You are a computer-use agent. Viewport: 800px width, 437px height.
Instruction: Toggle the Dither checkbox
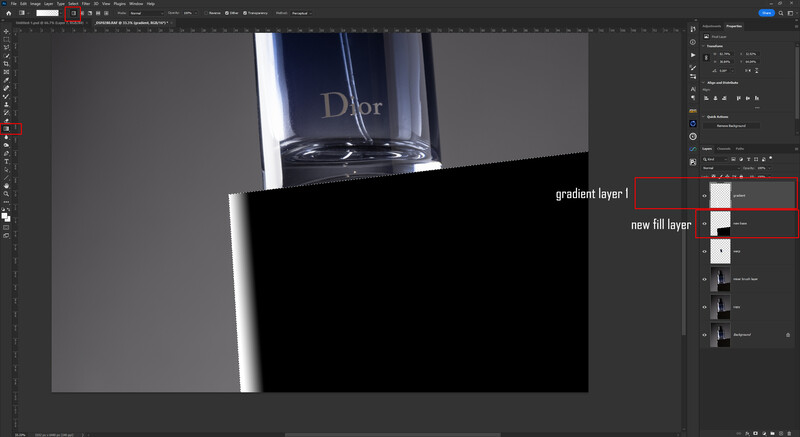(227, 13)
